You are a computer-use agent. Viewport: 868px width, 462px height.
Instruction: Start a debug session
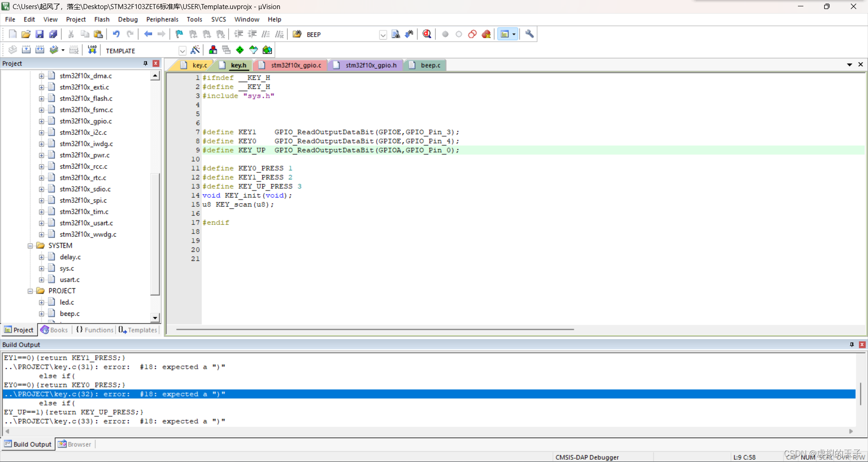point(427,34)
